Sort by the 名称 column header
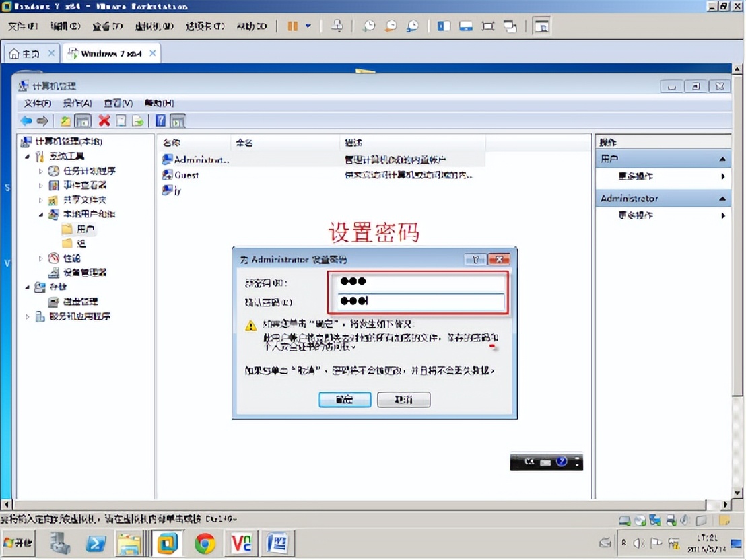The image size is (746, 560). point(195,142)
